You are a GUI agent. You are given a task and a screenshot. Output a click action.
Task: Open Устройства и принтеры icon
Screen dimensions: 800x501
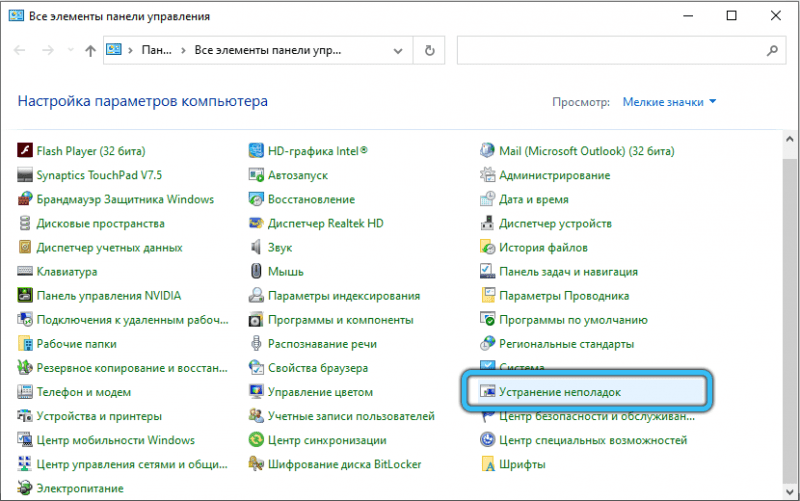click(x=24, y=416)
